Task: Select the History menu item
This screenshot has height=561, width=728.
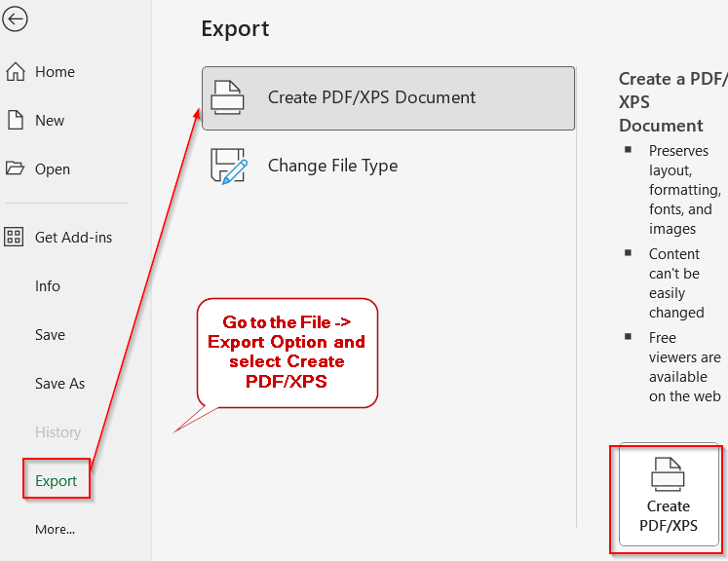Action: pos(58,432)
